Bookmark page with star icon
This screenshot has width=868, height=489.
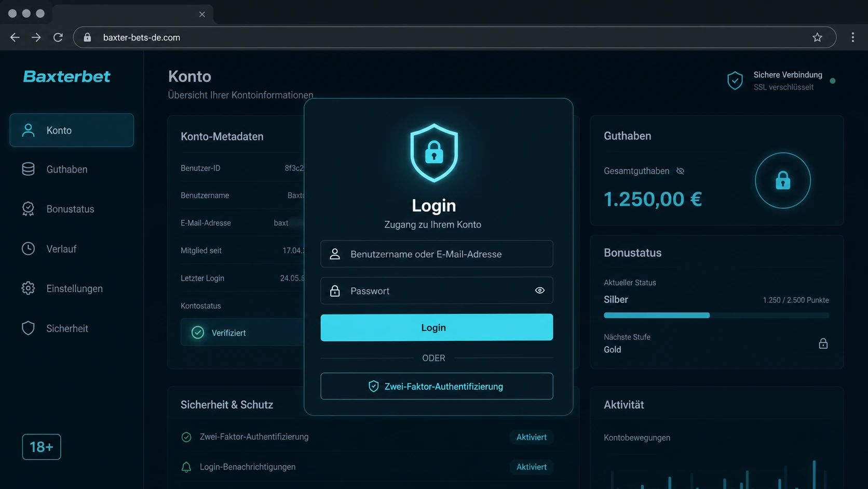[818, 37]
